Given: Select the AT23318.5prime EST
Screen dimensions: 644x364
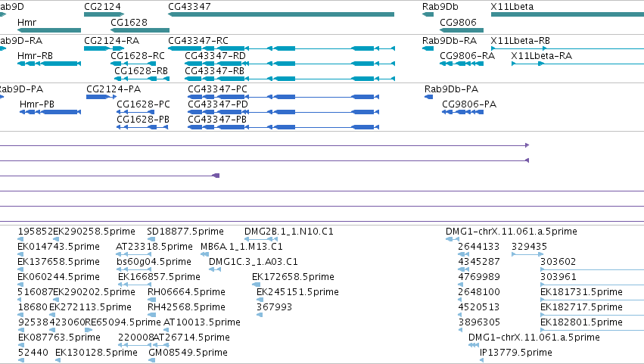Looking at the screenshot, I should click(154, 247).
